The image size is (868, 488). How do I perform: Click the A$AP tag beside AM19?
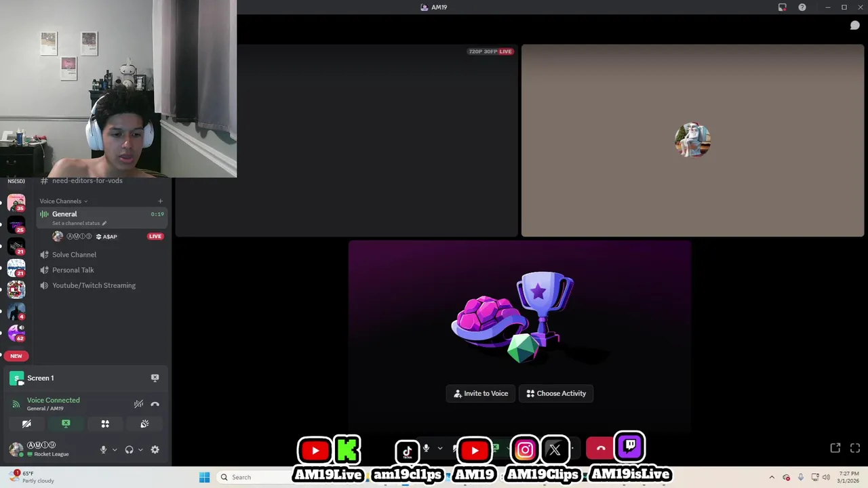[106, 237]
